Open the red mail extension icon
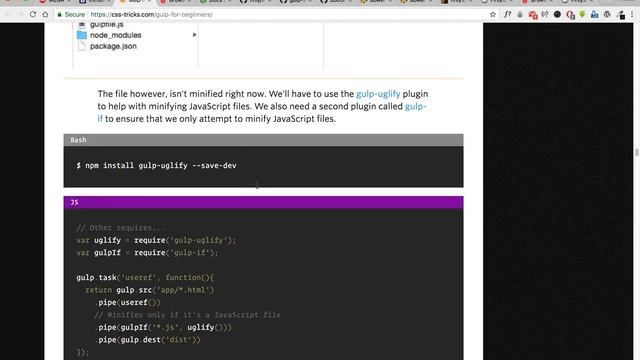This screenshot has height=360, width=640. tap(533, 15)
